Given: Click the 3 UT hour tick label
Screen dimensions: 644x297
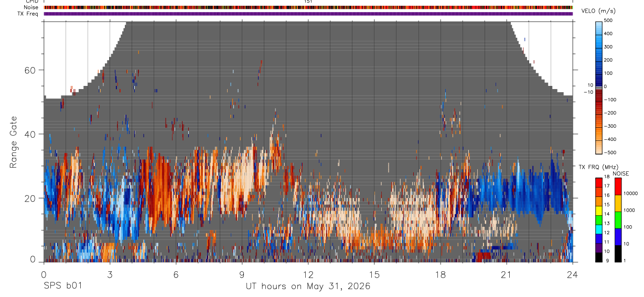Looking at the screenshot, I should click(110, 274).
